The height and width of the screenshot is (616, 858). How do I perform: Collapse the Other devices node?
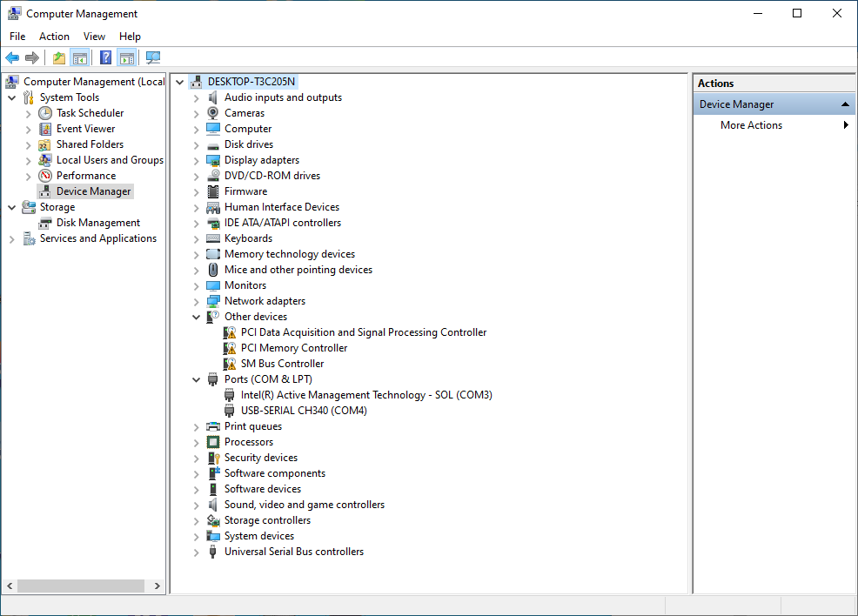click(196, 318)
